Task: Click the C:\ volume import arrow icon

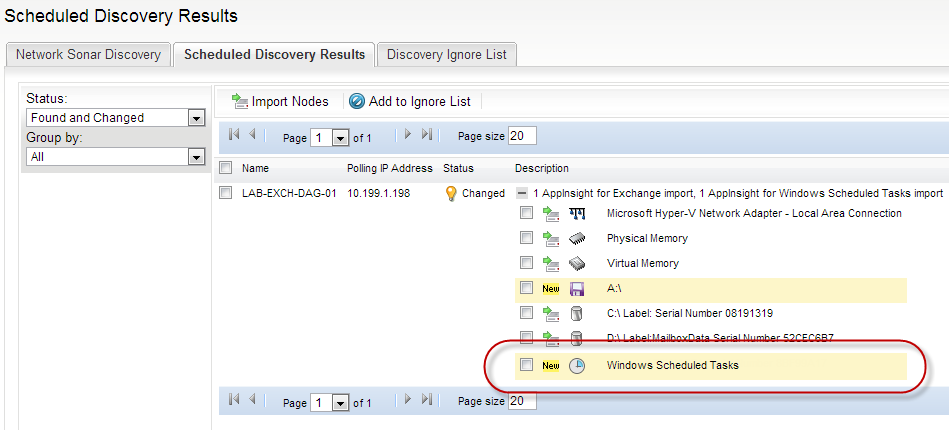Action: click(x=550, y=314)
